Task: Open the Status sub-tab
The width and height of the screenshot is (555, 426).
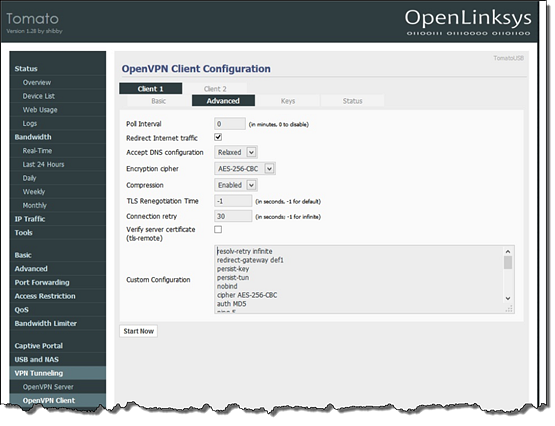Action: point(353,101)
